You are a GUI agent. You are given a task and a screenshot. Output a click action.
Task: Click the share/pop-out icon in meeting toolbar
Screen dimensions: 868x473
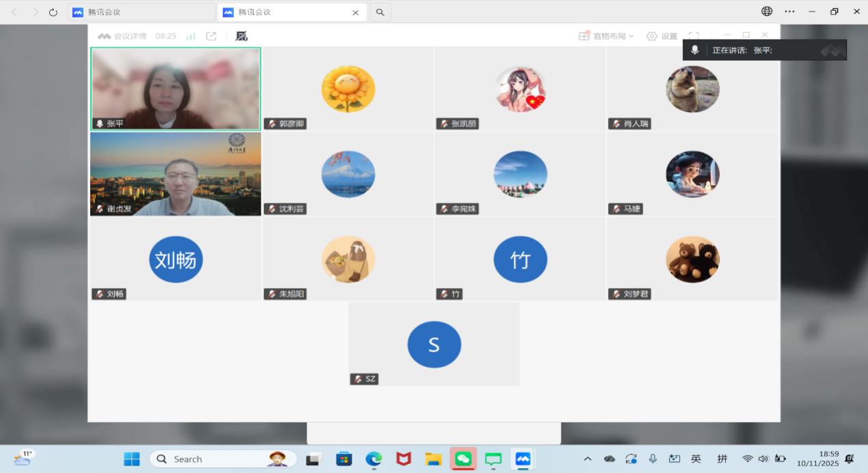(x=211, y=36)
